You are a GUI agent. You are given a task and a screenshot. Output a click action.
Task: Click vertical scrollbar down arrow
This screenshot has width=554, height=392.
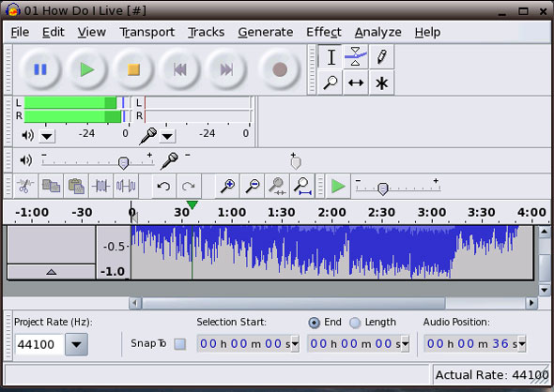[544, 290]
